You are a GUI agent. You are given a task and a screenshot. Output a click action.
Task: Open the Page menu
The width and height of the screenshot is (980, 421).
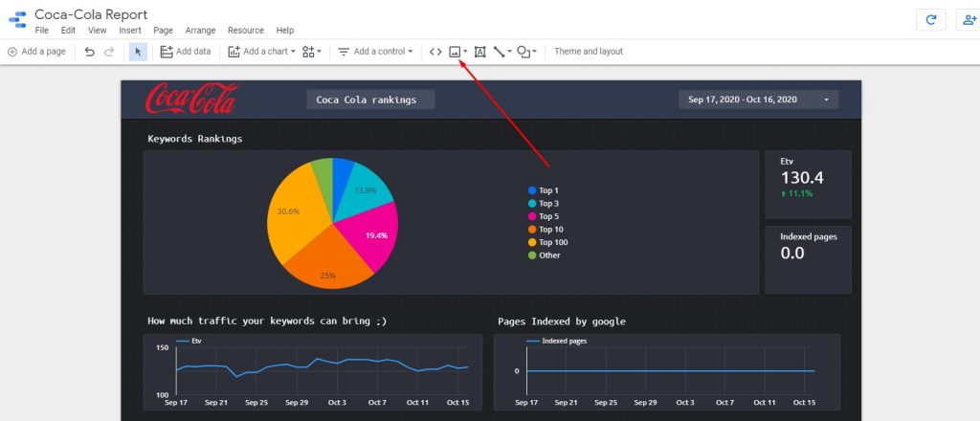pos(163,30)
